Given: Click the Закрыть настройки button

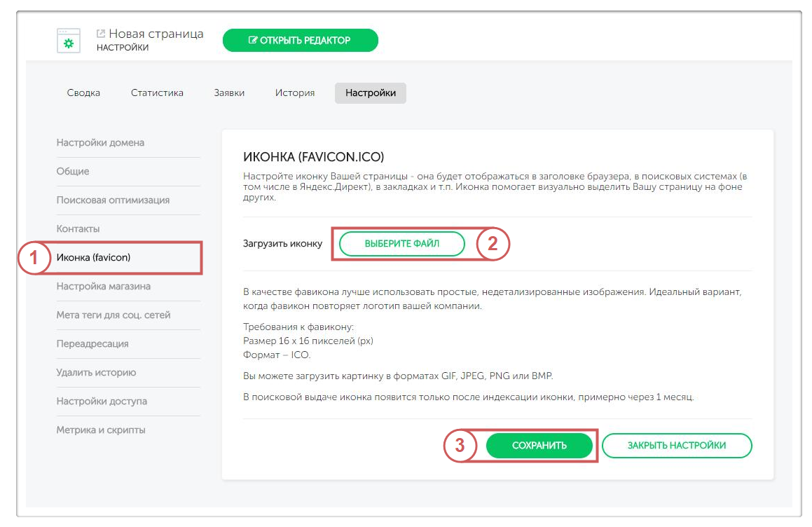Looking at the screenshot, I should (x=676, y=445).
